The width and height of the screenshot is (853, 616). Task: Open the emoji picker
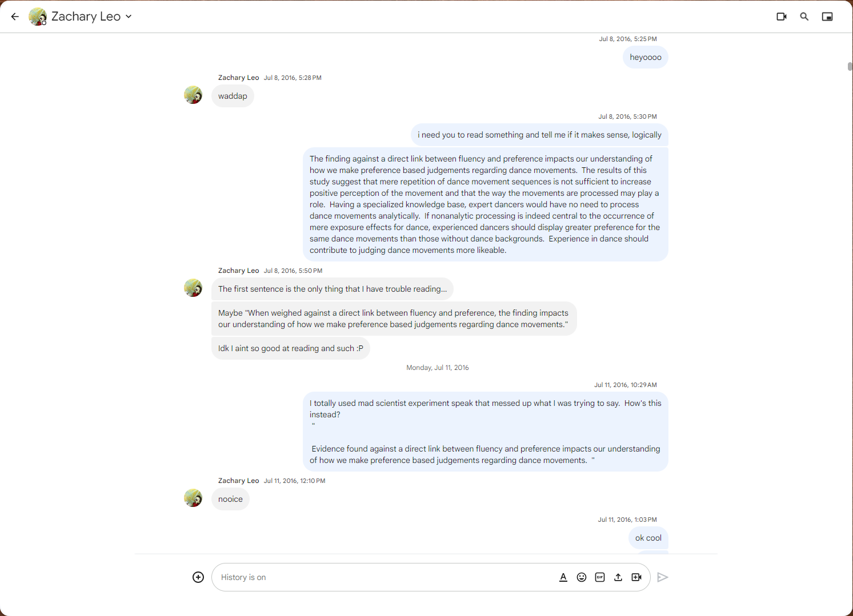582,577
